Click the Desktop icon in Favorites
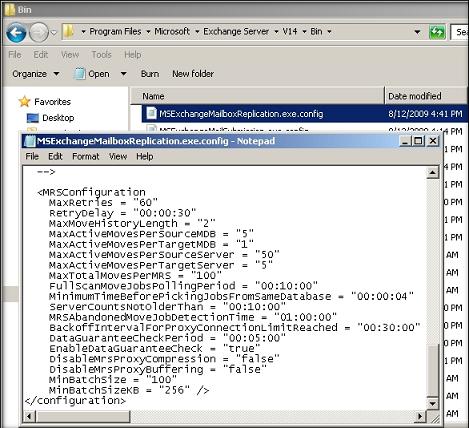Viewport: 469px width, 428px height. click(x=33, y=118)
